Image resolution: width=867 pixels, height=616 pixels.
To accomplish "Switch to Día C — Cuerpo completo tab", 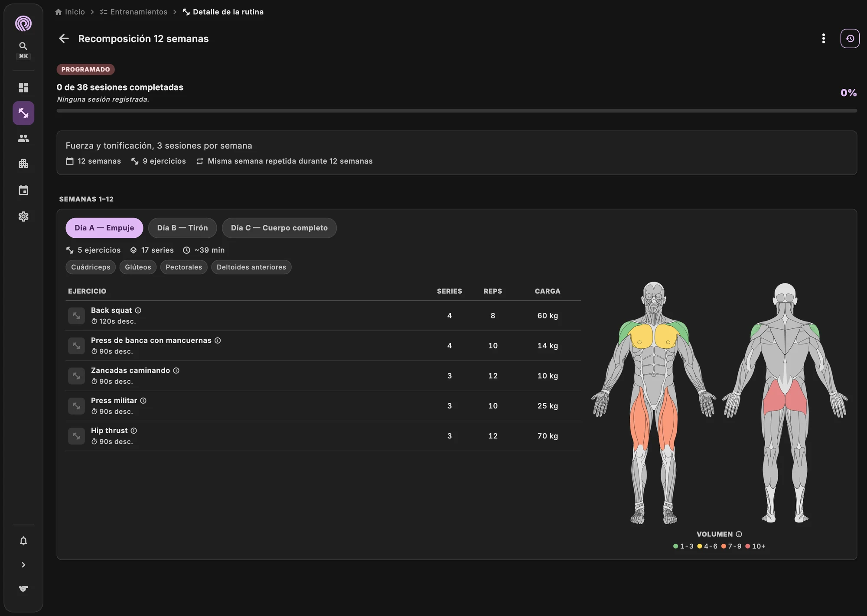I will tap(279, 228).
